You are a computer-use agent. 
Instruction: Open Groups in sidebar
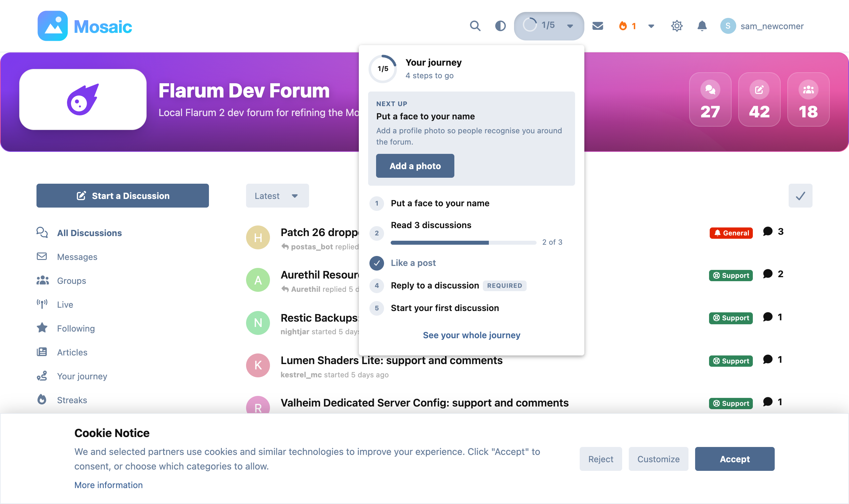pyautogui.click(x=61, y=281)
